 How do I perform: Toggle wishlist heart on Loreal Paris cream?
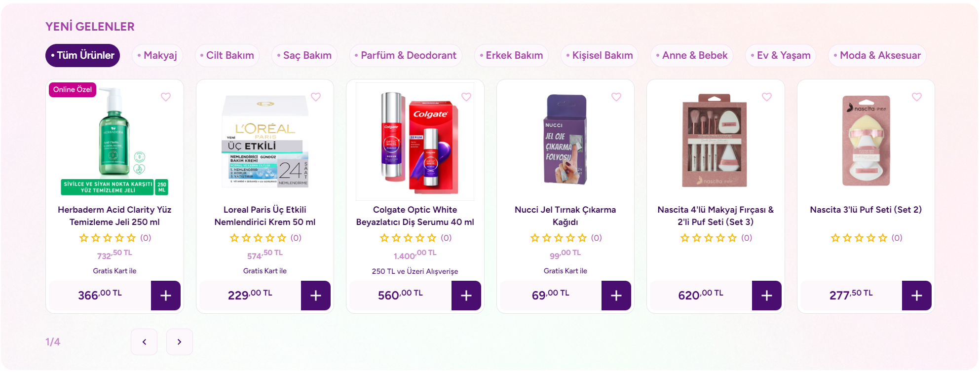(316, 97)
